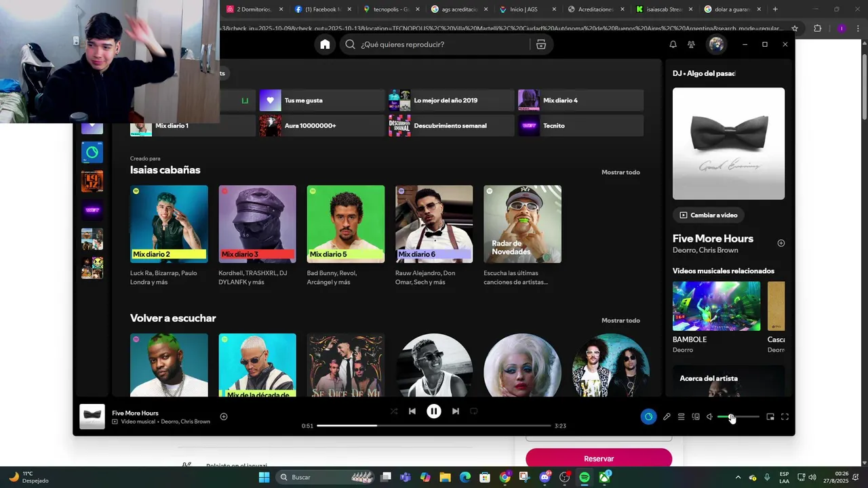Open the notifications bell in Spotify
The image size is (868, 488).
673,44
